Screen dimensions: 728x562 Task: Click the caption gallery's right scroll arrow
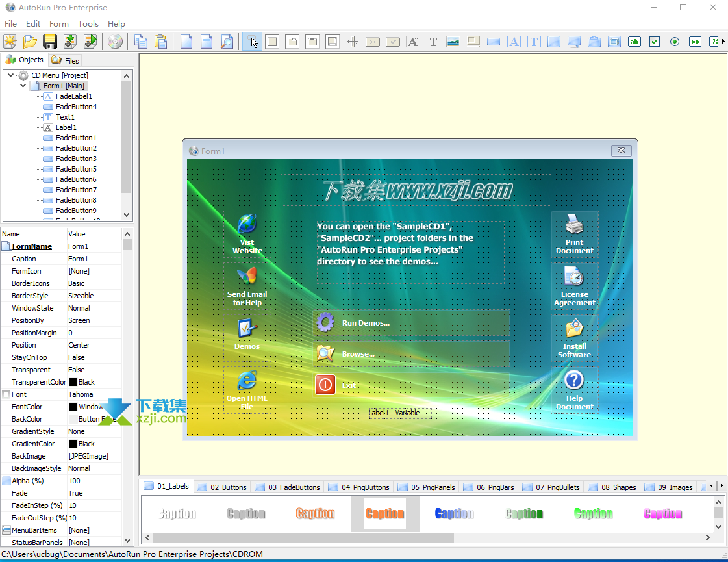(708, 537)
